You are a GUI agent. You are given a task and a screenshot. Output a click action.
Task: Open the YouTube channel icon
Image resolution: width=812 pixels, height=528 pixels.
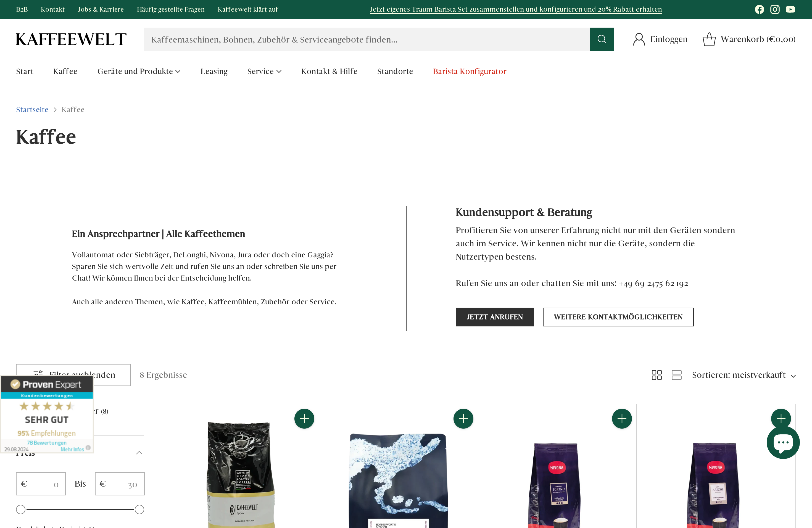click(790, 9)
